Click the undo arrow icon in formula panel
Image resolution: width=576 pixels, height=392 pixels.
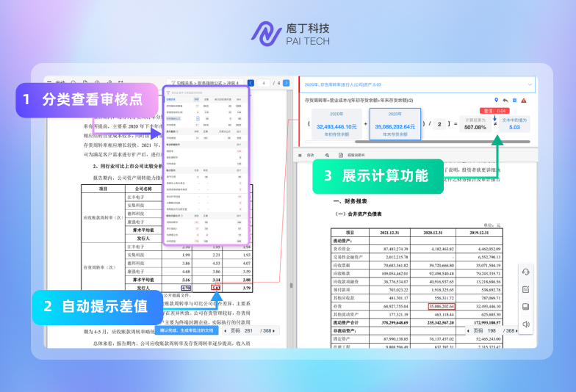[505, 100]
